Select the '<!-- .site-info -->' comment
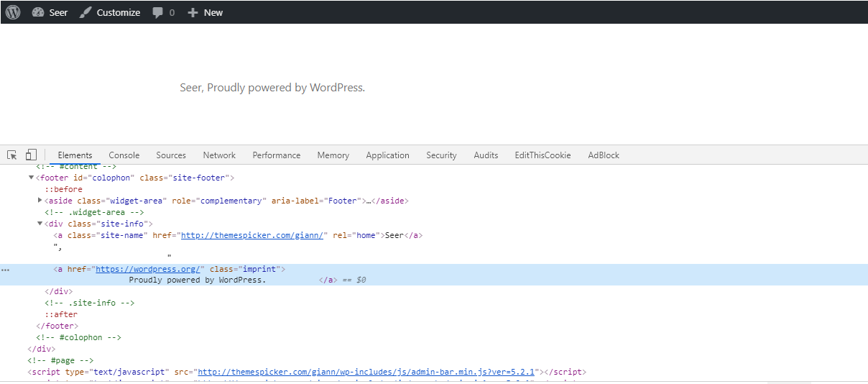This screenshot has width=868, height=384. [x=90, y=303]
